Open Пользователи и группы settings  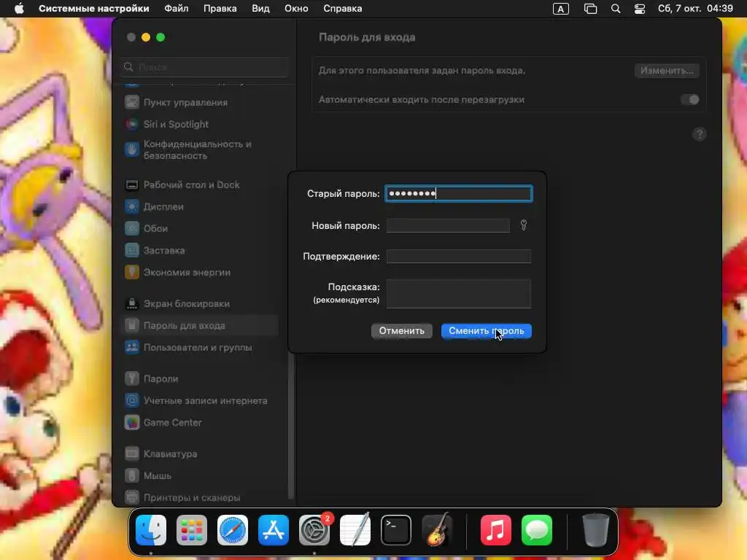pos(199,348)
